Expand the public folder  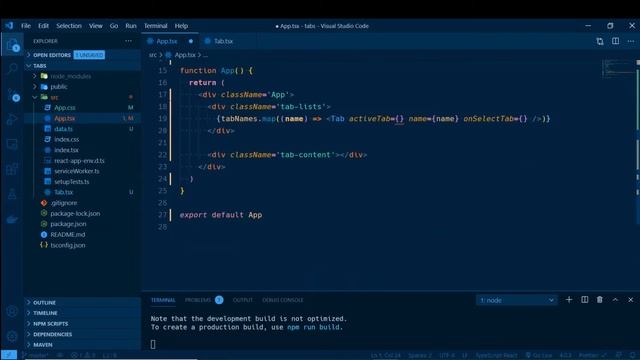(x=59, y=87)
